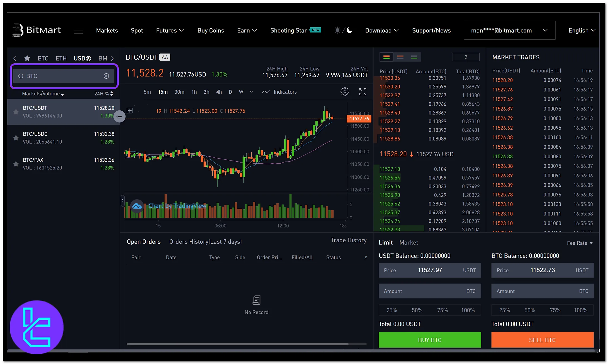Open chart settings gear icon
The image size is (608, 364).
345,92
